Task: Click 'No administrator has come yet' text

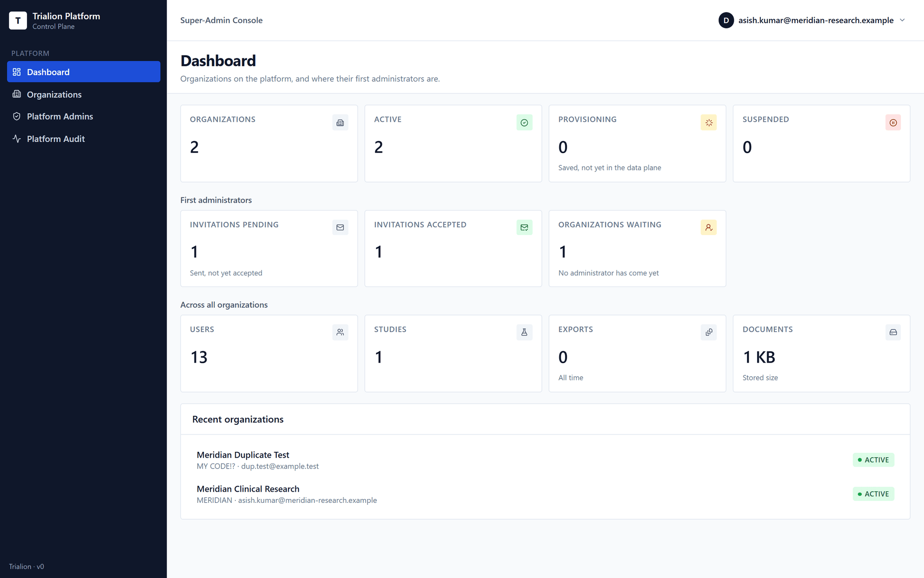Action: click(608, 273)
